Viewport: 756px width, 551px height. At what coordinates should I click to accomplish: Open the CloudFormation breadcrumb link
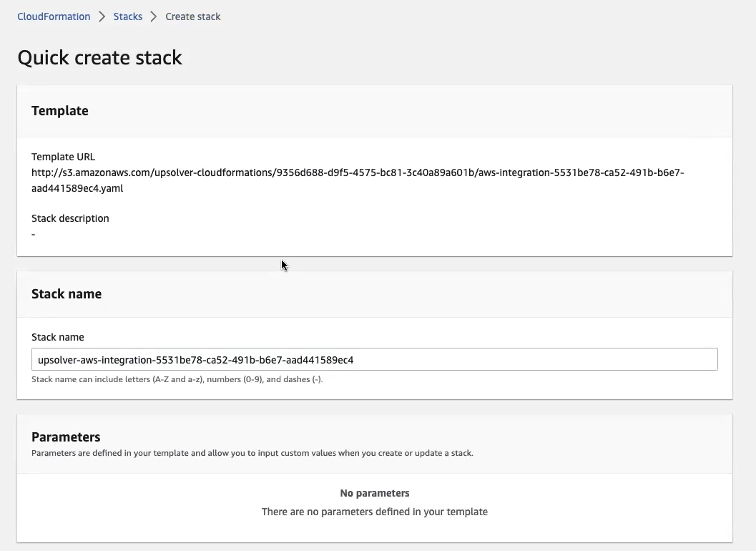pos(54,16)
